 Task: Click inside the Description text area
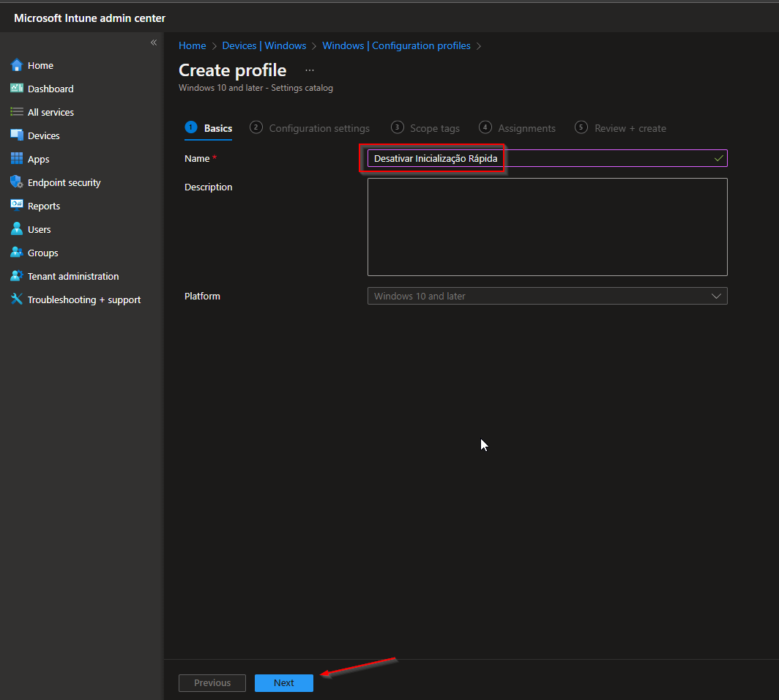547,227
